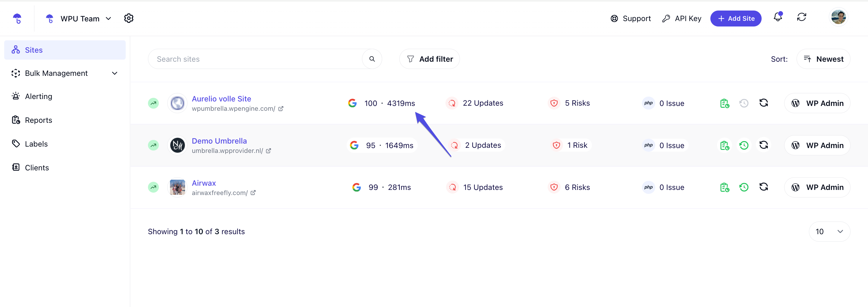
Task: View PHP 0 Issue for Aurelio volle Site
Action: [x=663, y=103]
